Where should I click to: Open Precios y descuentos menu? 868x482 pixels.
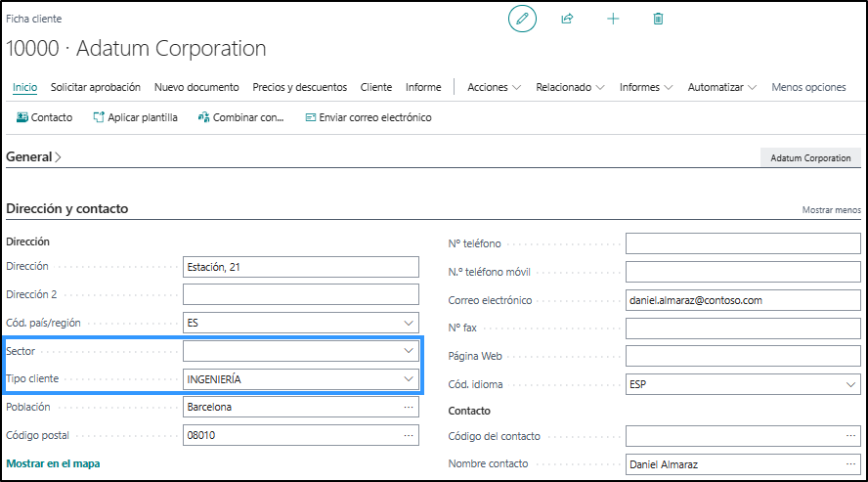tap(299, 87)
